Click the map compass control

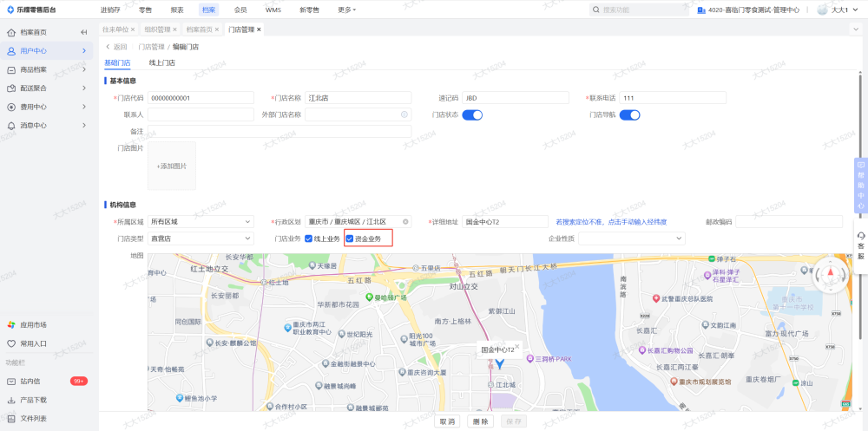(x=830, y=274)
